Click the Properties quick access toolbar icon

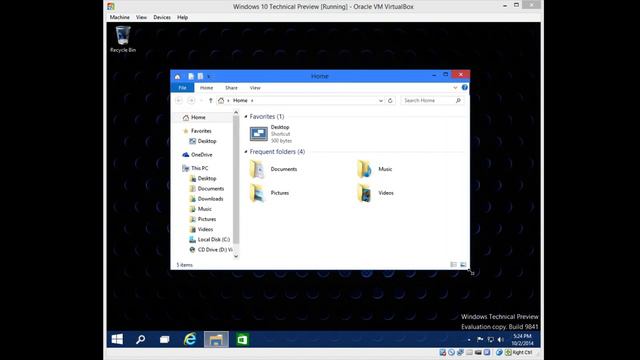pos(191,76)
